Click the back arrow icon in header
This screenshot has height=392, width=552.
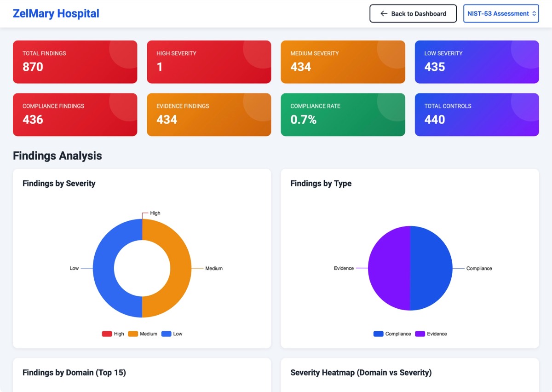point(384,14)
